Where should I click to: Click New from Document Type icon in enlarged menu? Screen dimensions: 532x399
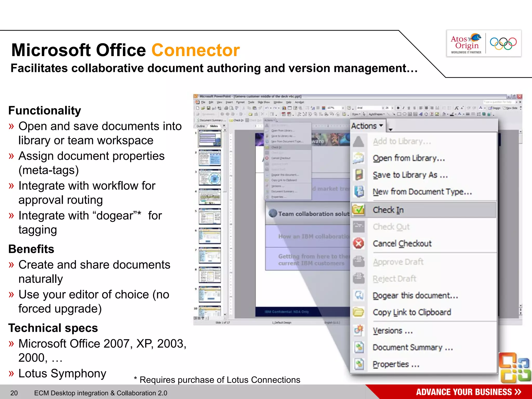tap(359, 191)
